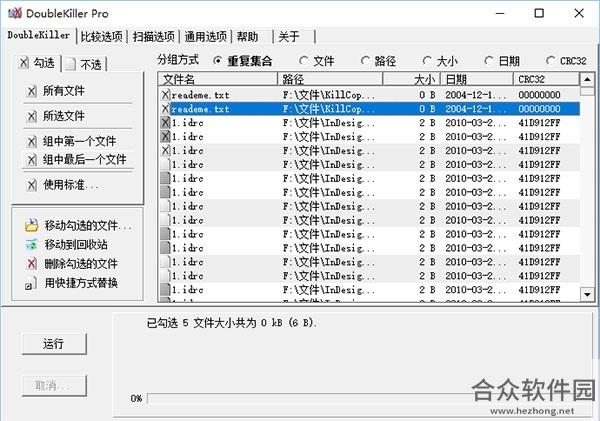Click X icon beside 组中最后一个文件

[32, 160]
